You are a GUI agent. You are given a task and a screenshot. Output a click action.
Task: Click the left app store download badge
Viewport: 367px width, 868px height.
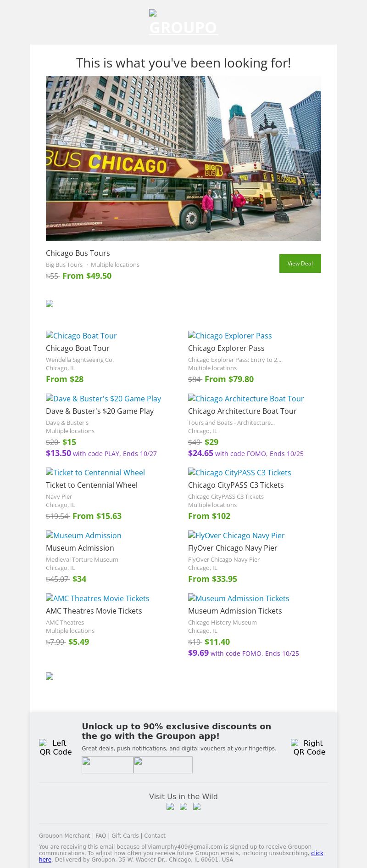point(107,765)
